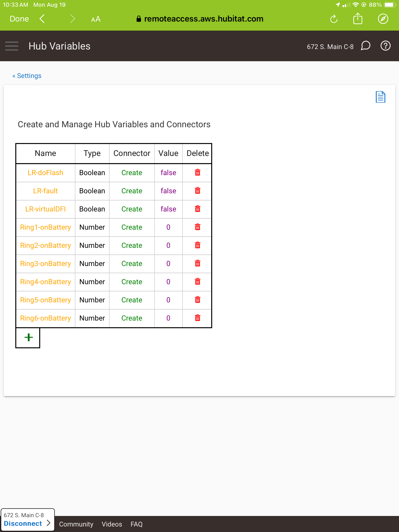This screenshot has width=399, height=532.
Task: Open the AA text size menu
Action: pyautogui.click(x=96, y=19)
